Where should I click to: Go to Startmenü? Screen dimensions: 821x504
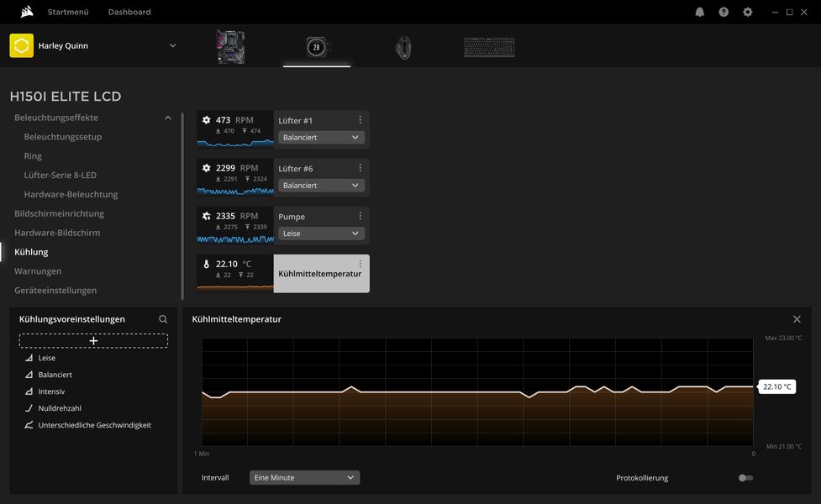(x=68, y=12)
